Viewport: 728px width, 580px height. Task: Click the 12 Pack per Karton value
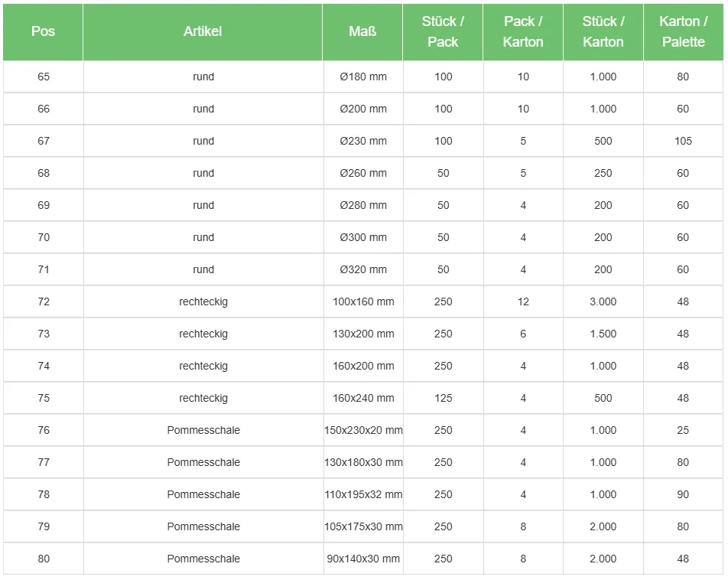coord(523,301)
